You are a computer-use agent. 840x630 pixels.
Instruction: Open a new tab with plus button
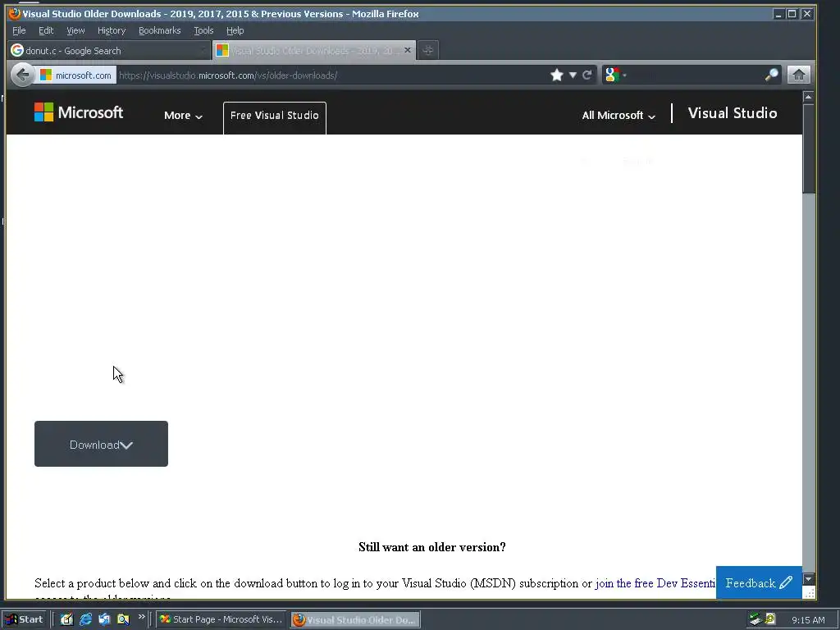427,50
